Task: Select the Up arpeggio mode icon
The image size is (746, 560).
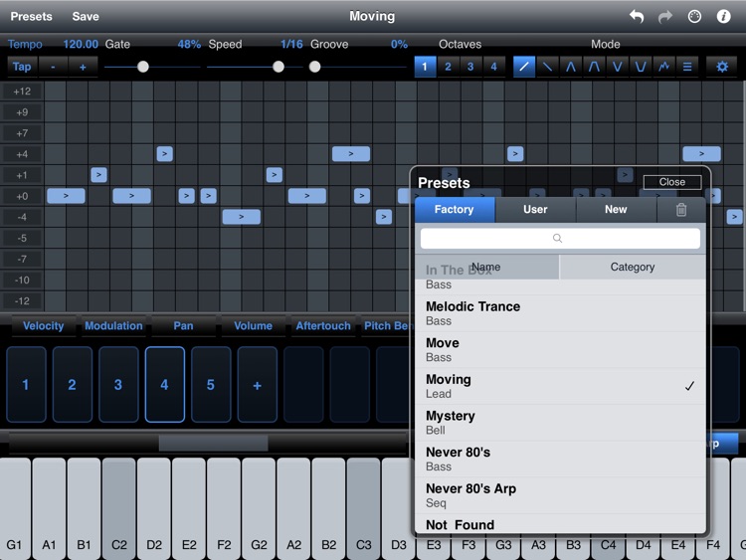Action: (x=524, y=67)
